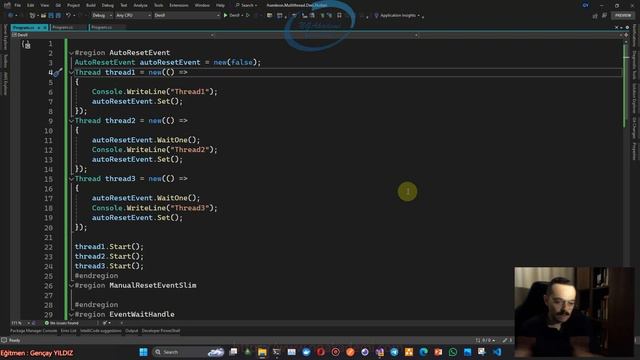
Task: Open the editor zoom level dropdown
Action: (x=20, y=323)
